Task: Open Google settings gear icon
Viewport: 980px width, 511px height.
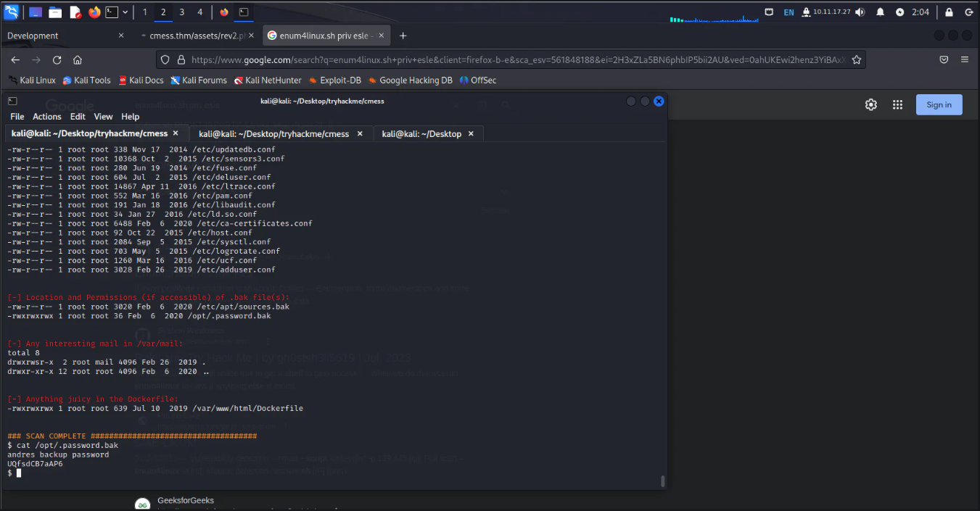Action: 870,105
